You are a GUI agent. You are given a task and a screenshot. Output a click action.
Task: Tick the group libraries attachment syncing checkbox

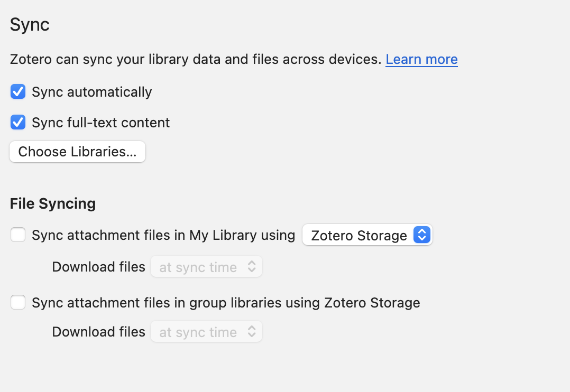click(18, 302)
